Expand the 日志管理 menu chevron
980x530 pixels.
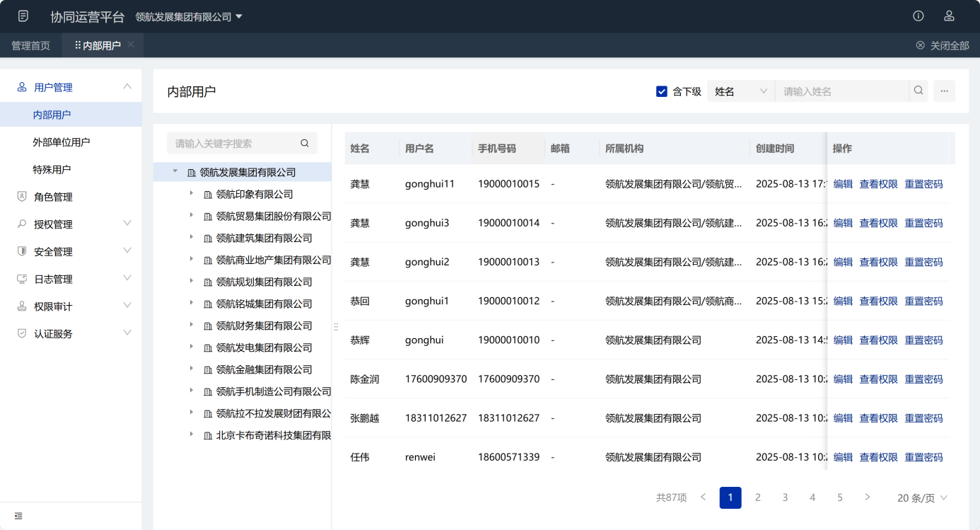(x=127, y=278)
